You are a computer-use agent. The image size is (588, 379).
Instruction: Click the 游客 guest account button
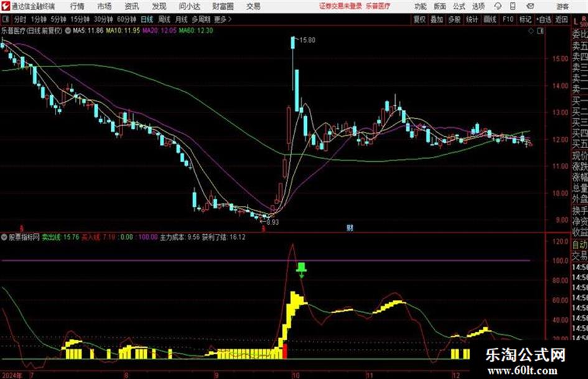(x=562, y=6)
